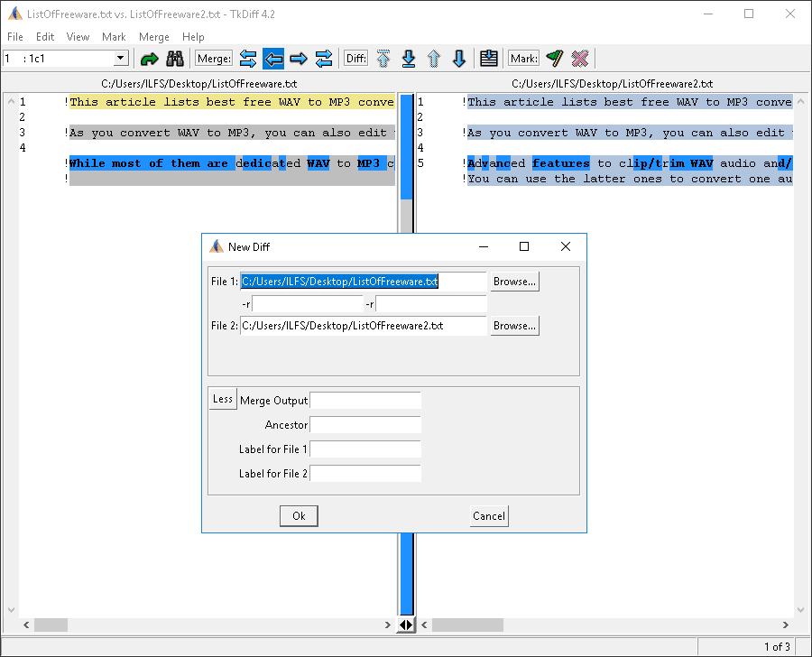Click the first -r revision field
The image size is (812, 657).
(308, 303)
